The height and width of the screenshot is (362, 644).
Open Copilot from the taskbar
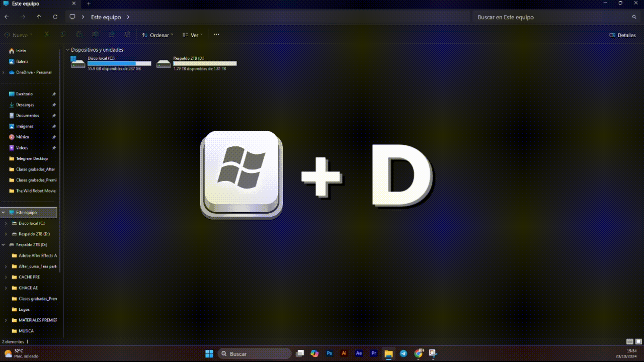(314, 353)
